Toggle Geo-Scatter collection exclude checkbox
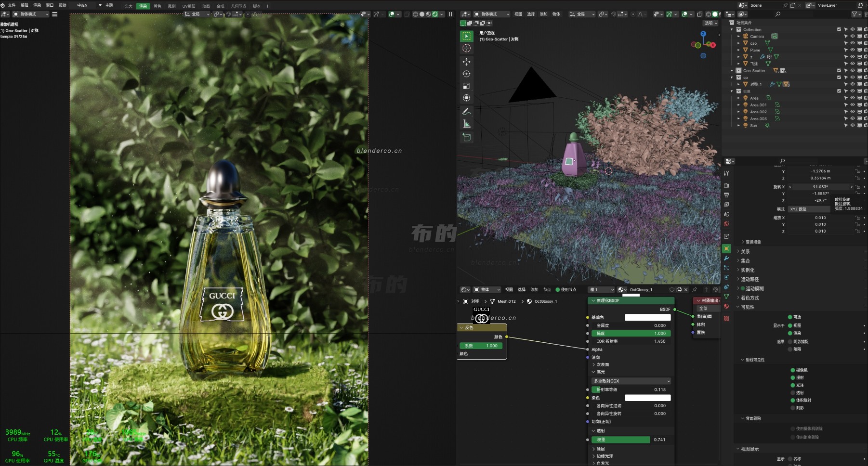Screen dimensions: 868x466 (839, 71)
